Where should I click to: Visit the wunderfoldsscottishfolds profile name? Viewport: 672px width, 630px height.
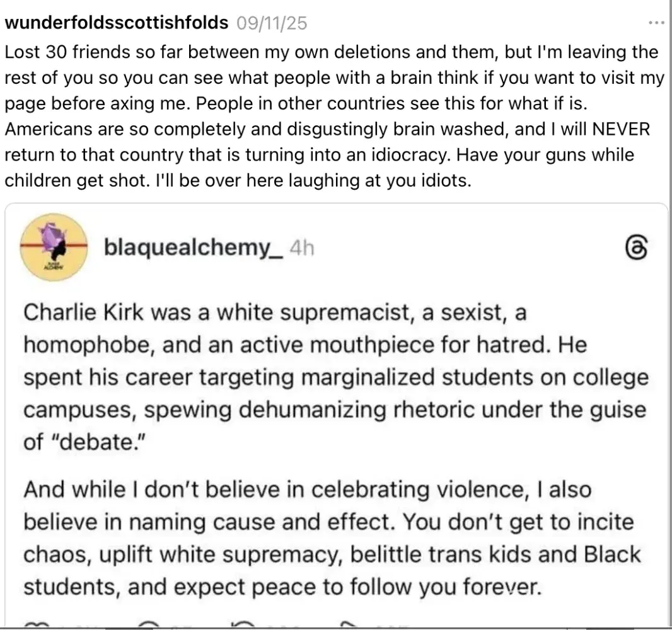(x=117, y=23)
